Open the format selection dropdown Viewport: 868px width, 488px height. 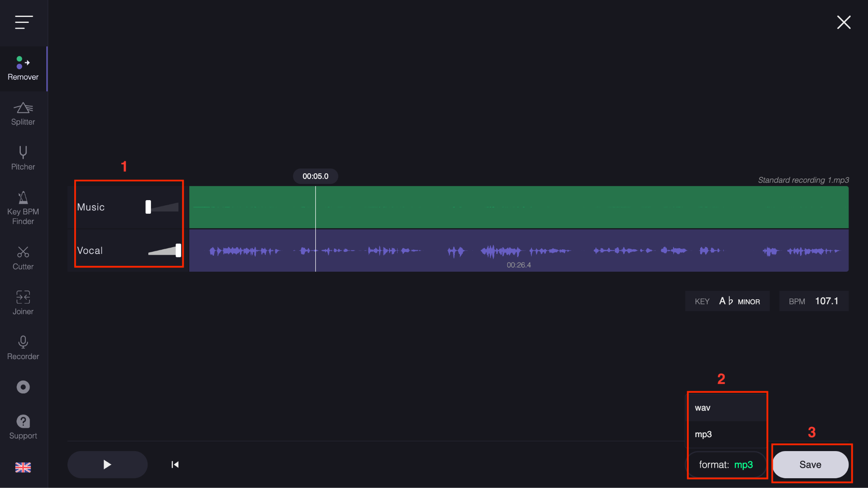click(726, 464)
